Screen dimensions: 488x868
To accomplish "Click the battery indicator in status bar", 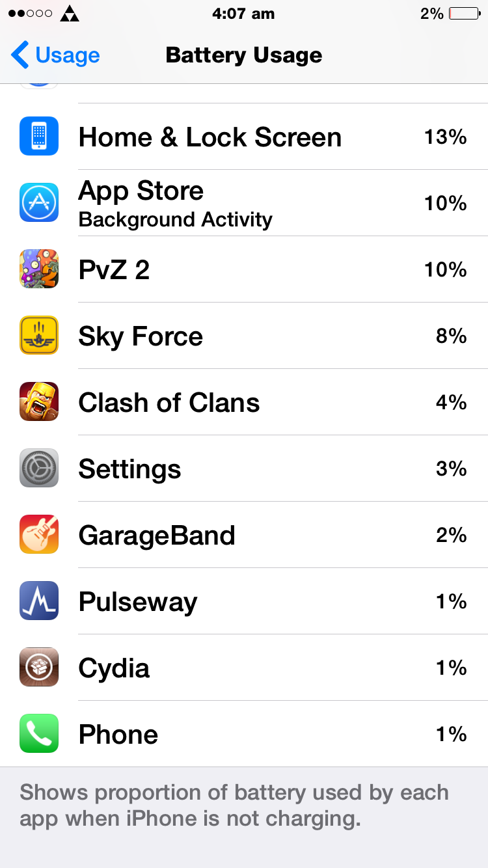I will (464, 13).
